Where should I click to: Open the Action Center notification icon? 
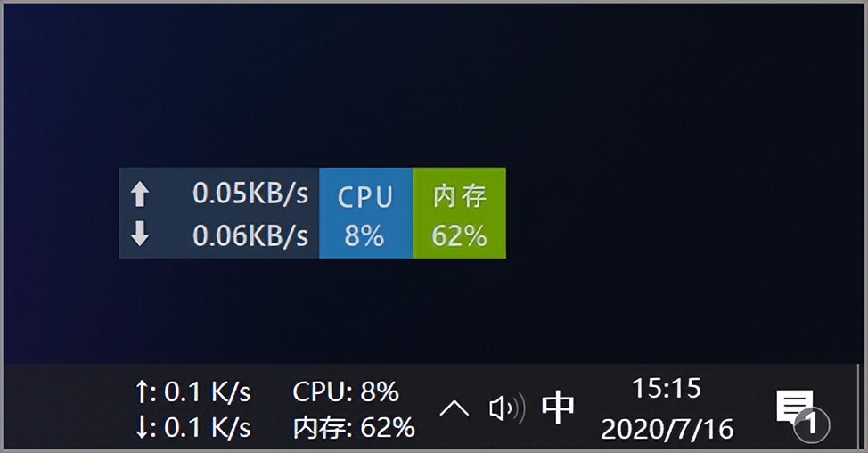point(793,406)
